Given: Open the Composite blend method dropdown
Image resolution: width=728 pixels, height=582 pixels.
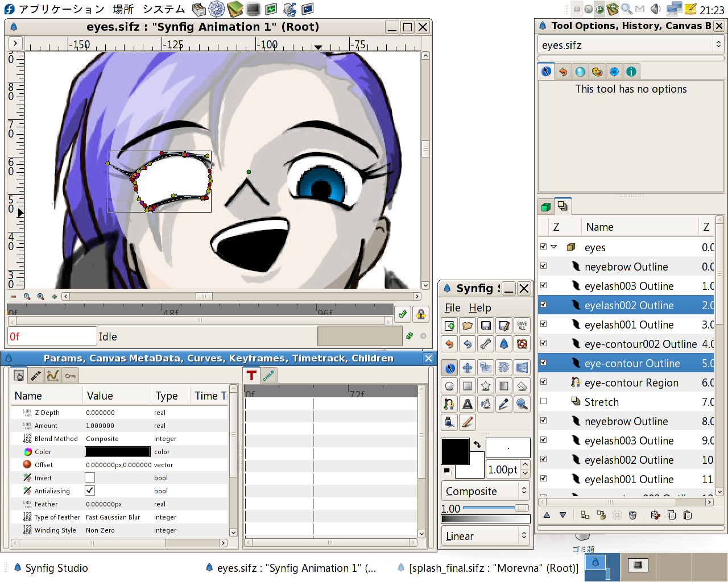Looking at the screenshot, I should click(486, 491).
